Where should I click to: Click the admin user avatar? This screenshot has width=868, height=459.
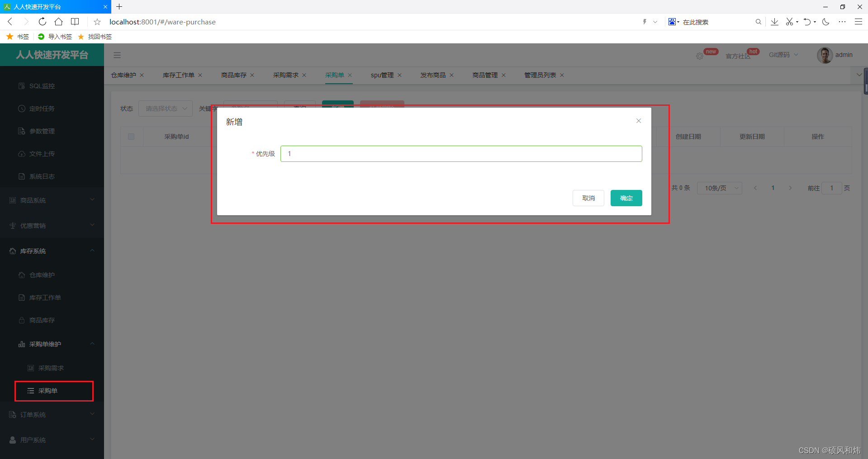pyautogui.click(x=824, y=55)
